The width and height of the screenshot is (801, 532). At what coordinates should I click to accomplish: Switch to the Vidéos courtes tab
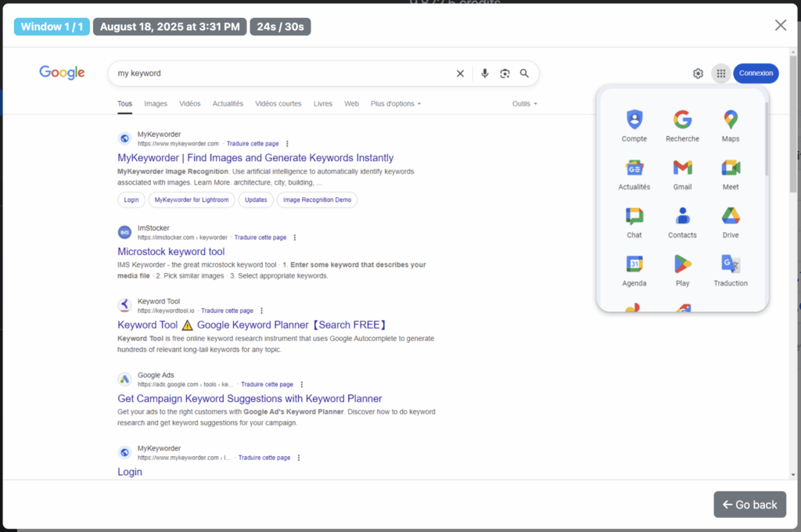[x=278, y=103]
